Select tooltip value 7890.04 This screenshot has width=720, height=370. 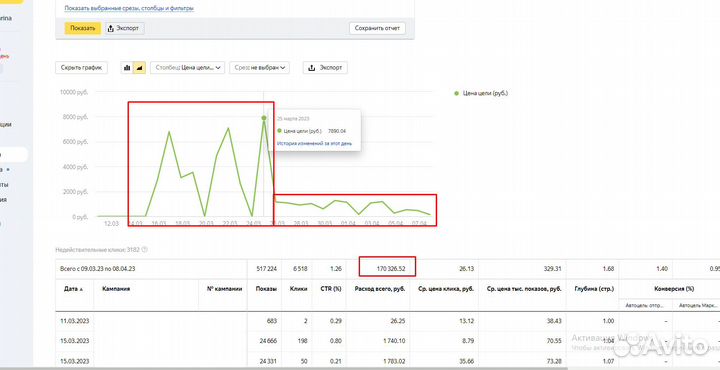tap(337, 131)
